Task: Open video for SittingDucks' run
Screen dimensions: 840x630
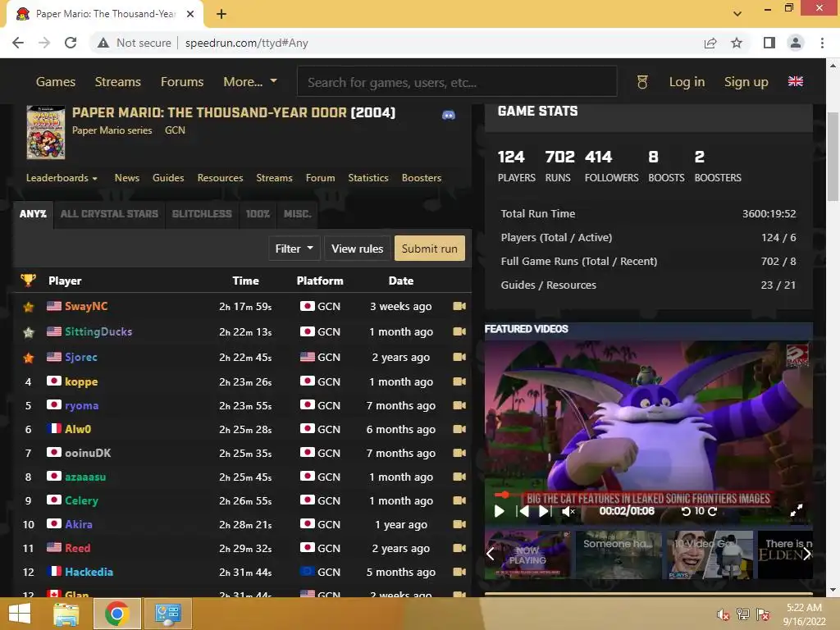Action: 459,331
